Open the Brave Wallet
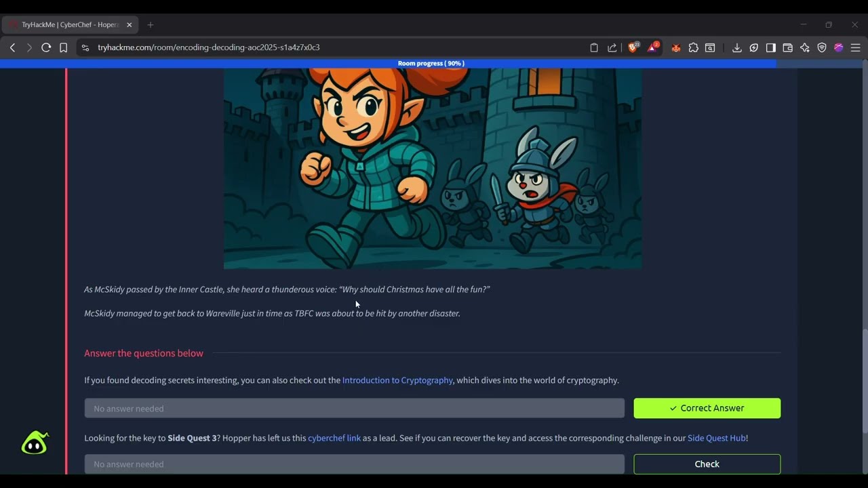 [788, 47]
